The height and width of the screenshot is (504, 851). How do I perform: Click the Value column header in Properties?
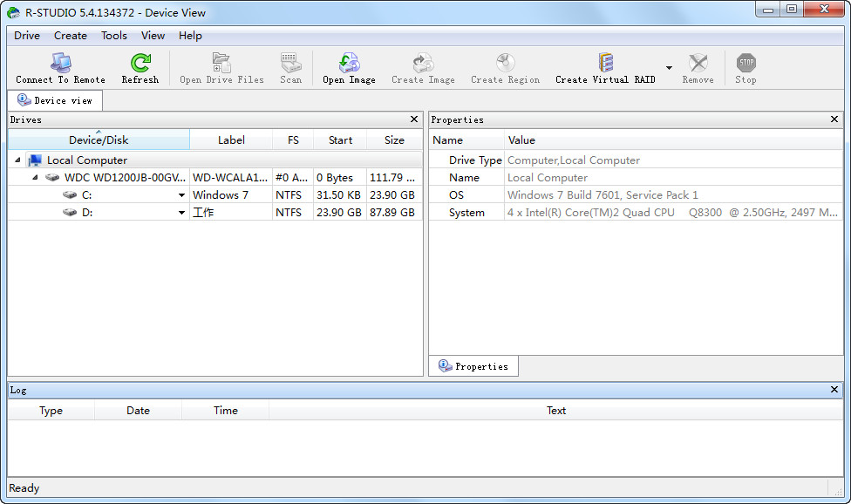click(673, 140)
